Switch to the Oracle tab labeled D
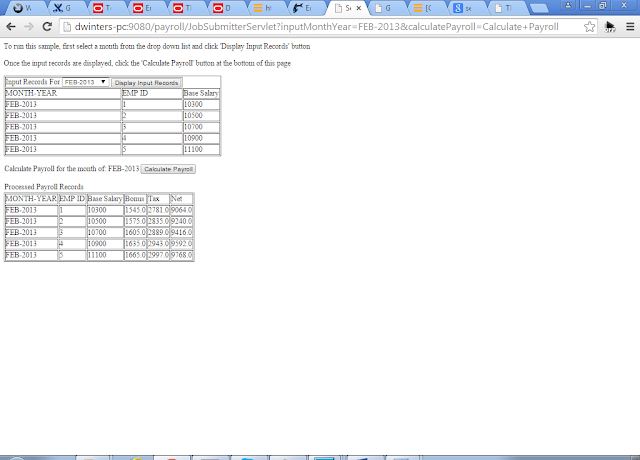 225,8
